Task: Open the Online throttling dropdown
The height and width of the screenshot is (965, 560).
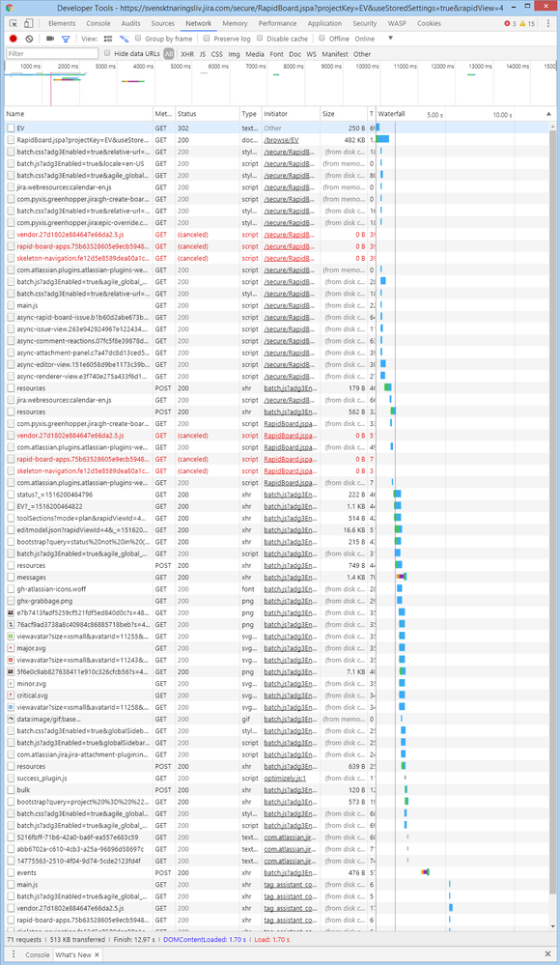Action: pos(375,39)
